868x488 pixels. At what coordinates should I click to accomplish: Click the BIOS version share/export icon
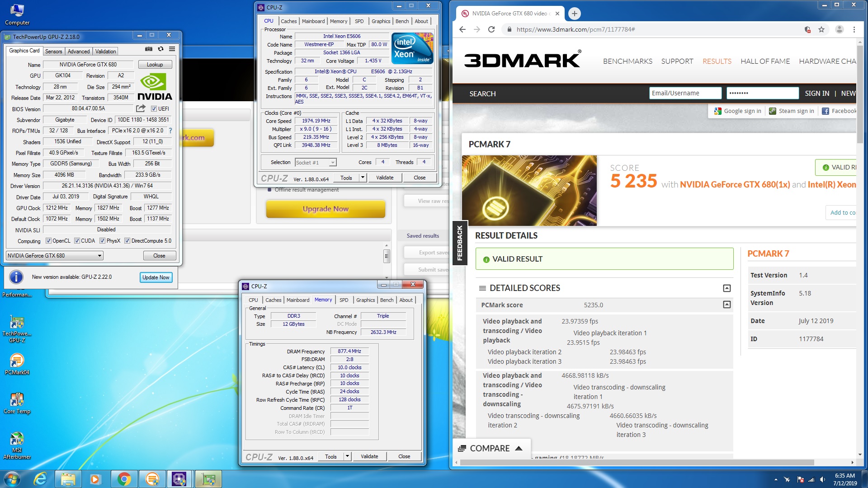coord(141,108)
